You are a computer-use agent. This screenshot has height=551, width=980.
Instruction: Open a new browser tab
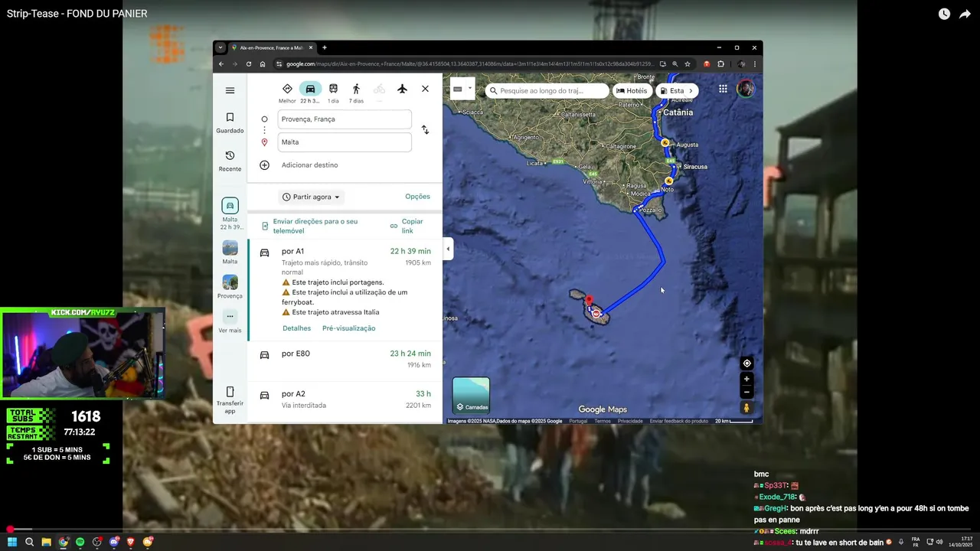click(325, 47)
